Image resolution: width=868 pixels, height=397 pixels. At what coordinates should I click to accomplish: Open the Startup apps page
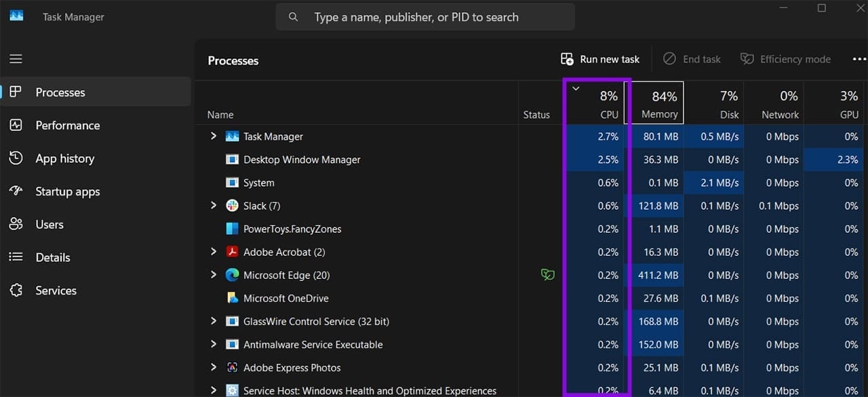[96, 191]
